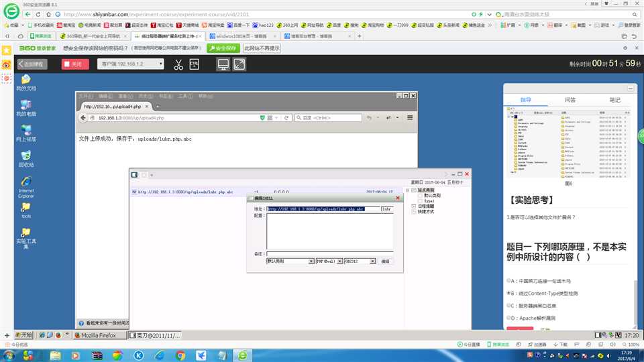Expand the 站点类别 tree node
This screenshot has width=644, height=362.
[x=408, y=190]
